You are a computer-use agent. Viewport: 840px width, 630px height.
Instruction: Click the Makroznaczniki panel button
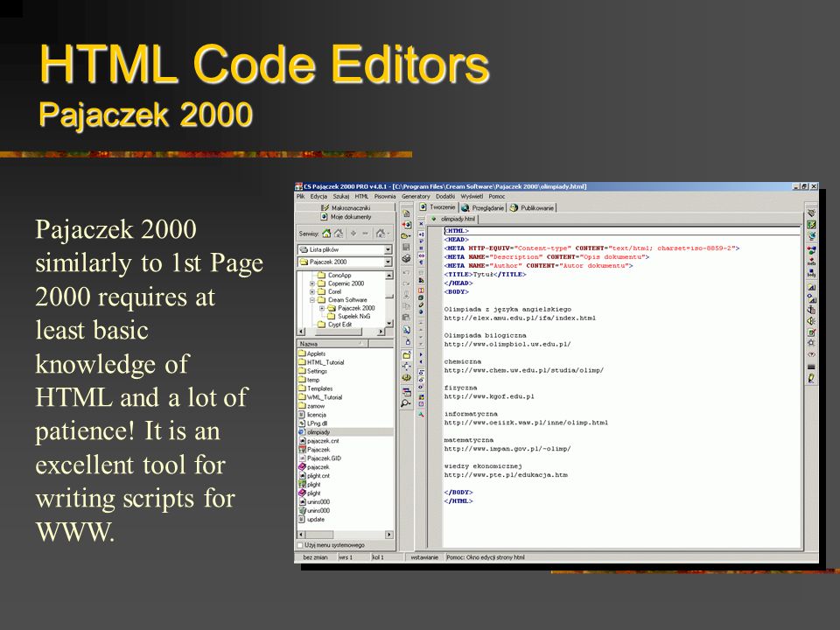pyautogui.click(x=346, y=208)
